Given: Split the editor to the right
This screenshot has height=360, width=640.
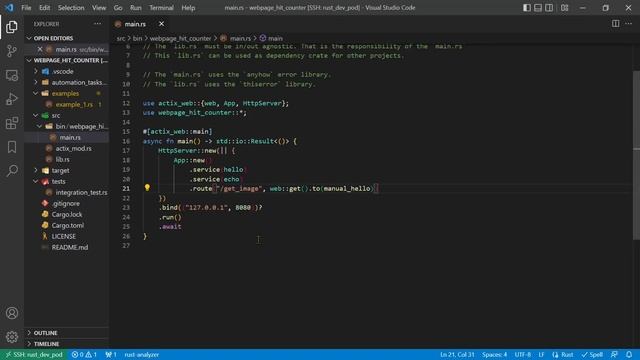Looking at the screenshot, I should point(615,24).
